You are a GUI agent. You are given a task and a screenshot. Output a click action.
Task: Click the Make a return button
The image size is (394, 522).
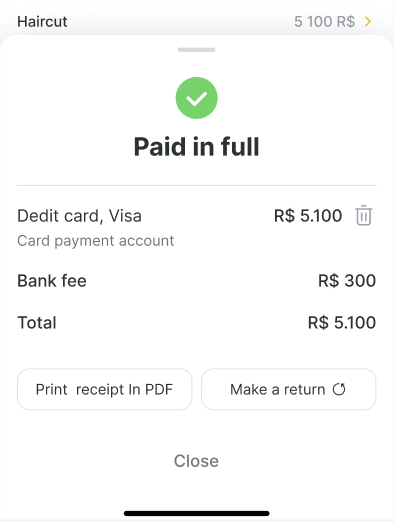coord(289,389)
